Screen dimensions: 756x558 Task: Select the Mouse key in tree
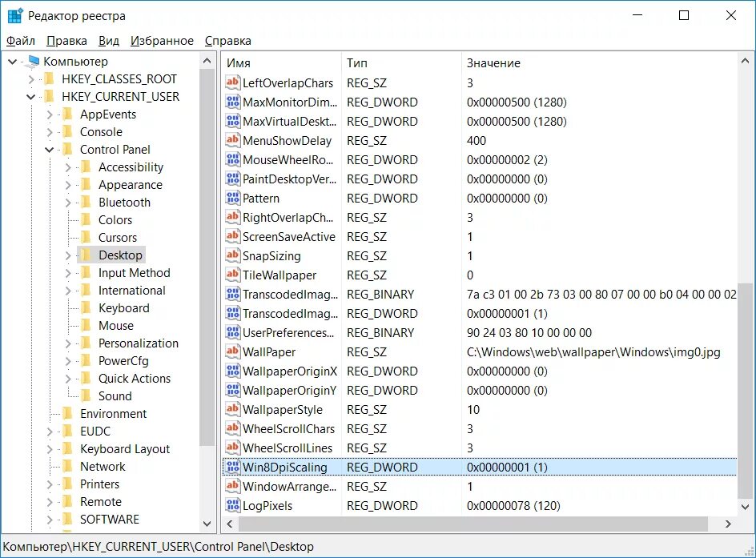pos(115,326)
